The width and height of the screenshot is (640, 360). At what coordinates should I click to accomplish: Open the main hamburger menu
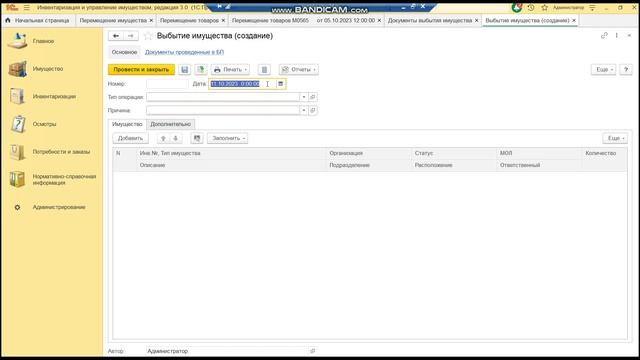(x=27, y=7)
